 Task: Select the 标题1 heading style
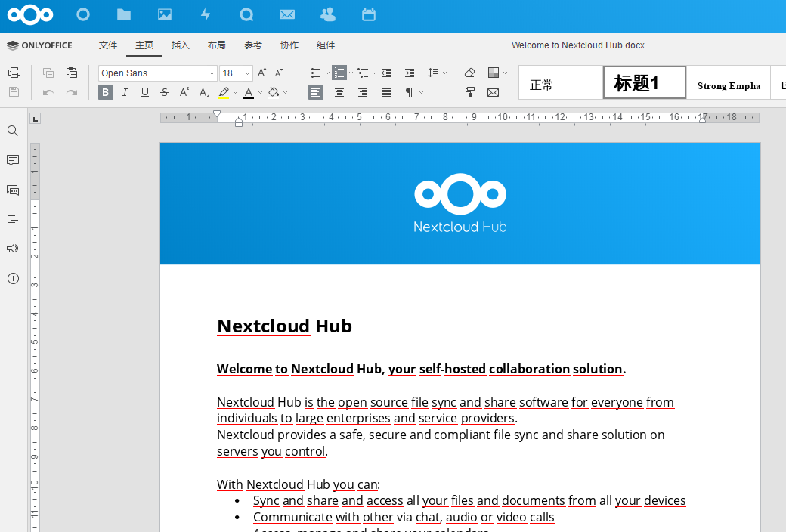click(644, 82)
